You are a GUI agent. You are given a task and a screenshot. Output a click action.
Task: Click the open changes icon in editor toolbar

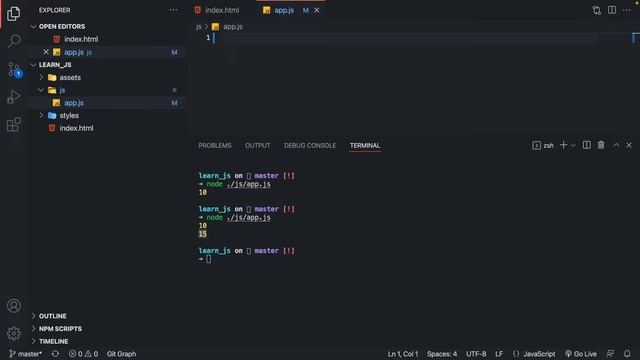coord(597,10)
